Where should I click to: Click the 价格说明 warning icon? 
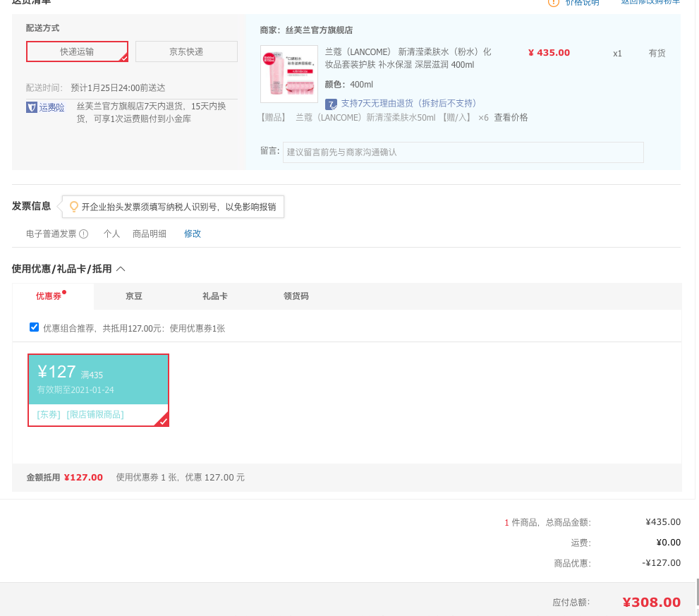tap(553, 3)
